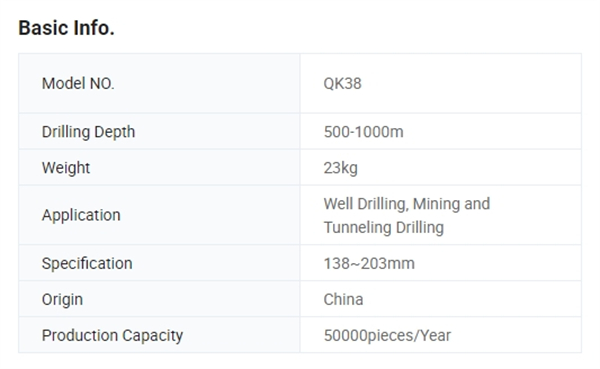Select the Weight label cell
The image size is (600, 369).
(159, 168)
